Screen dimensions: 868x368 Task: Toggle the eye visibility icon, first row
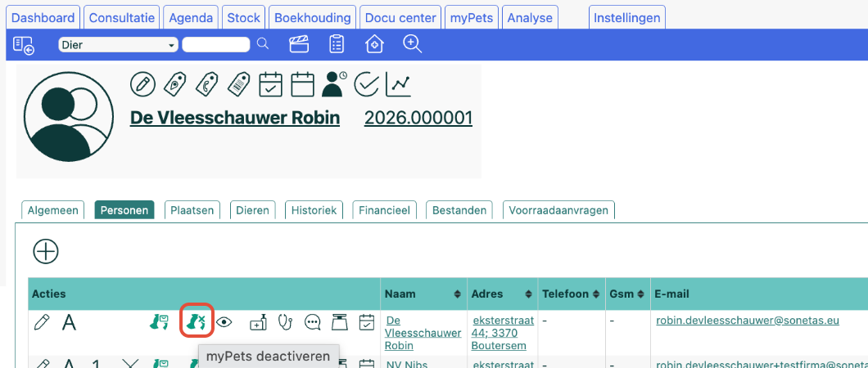pyautogui.click(x=224, y=322)
